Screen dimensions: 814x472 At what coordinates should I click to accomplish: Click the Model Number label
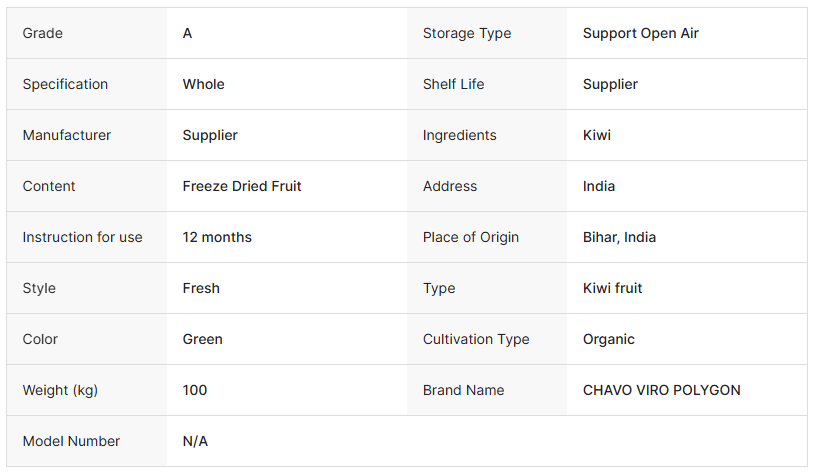(71, 441)
